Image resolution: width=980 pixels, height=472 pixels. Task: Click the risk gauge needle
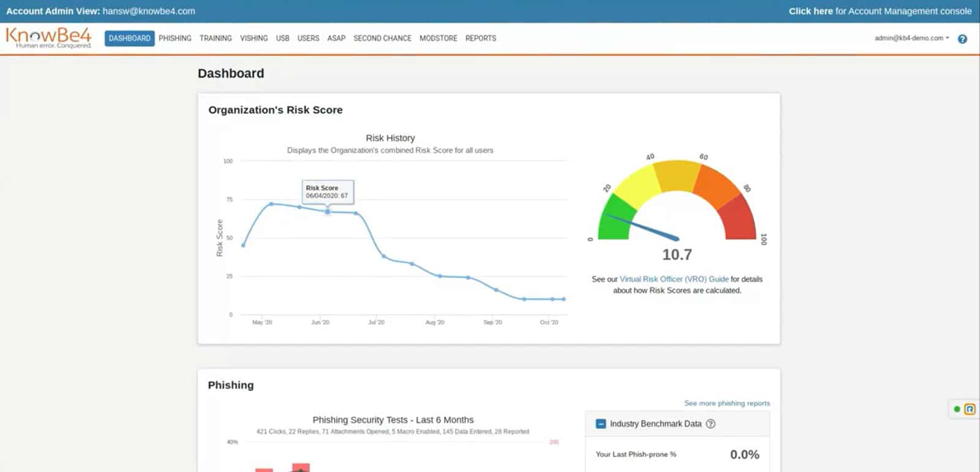point(643,226)
